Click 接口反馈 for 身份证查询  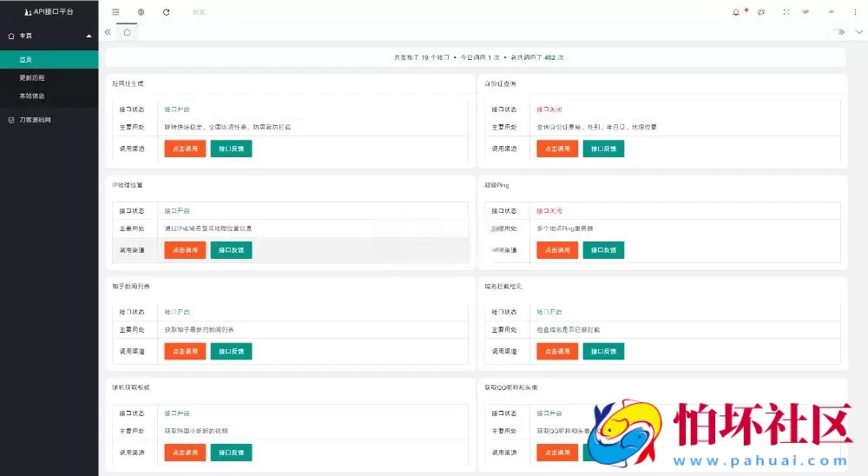tap(603, 149)
